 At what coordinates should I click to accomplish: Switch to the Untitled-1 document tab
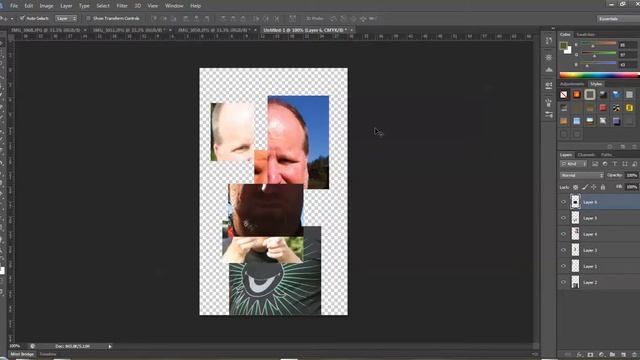point(305,30)
